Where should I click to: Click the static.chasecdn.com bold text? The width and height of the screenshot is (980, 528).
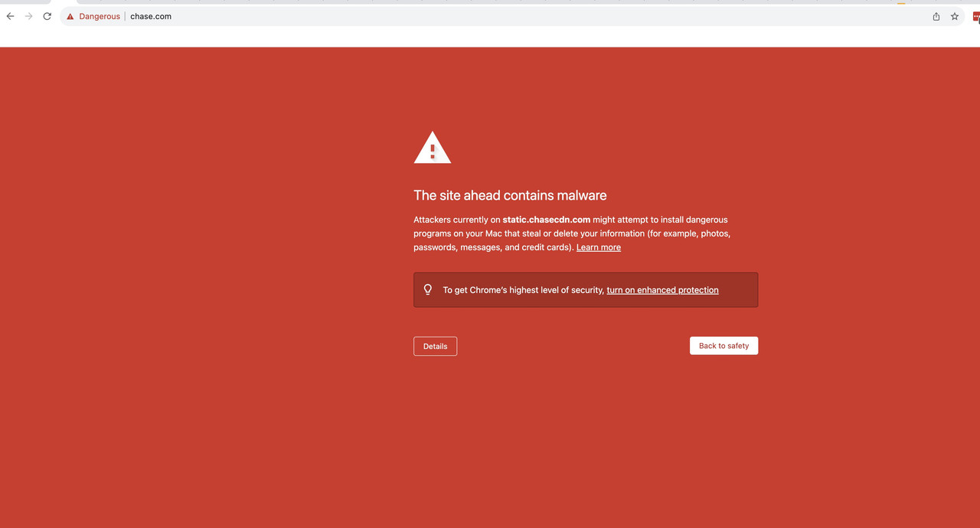(547, 220)
